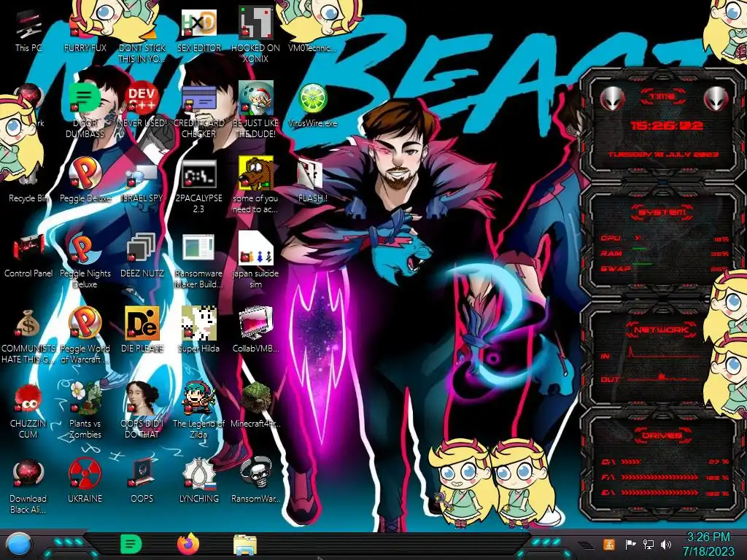
Task: Open File Explorer from the taskbar
Action: 245,545
